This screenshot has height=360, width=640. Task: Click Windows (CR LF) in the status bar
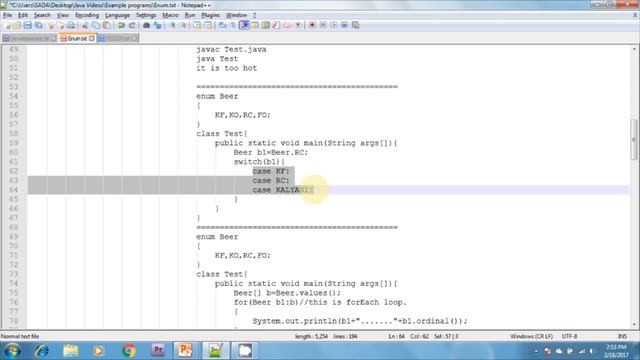pos(531,336)
